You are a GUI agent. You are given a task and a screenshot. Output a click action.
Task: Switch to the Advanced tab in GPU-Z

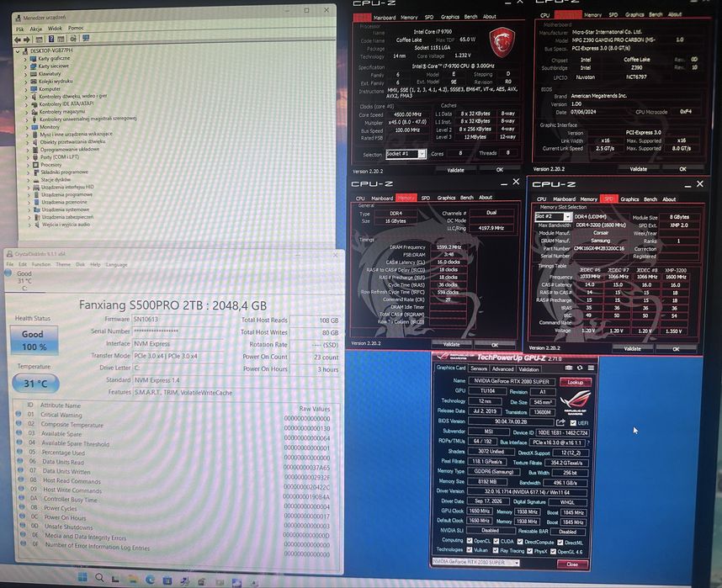(503, 368)
